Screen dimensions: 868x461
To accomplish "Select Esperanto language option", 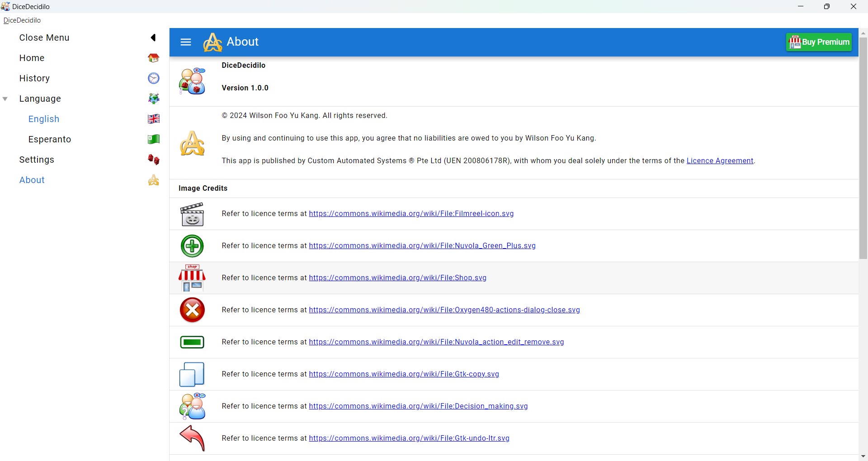I will [x=50, y=139].
